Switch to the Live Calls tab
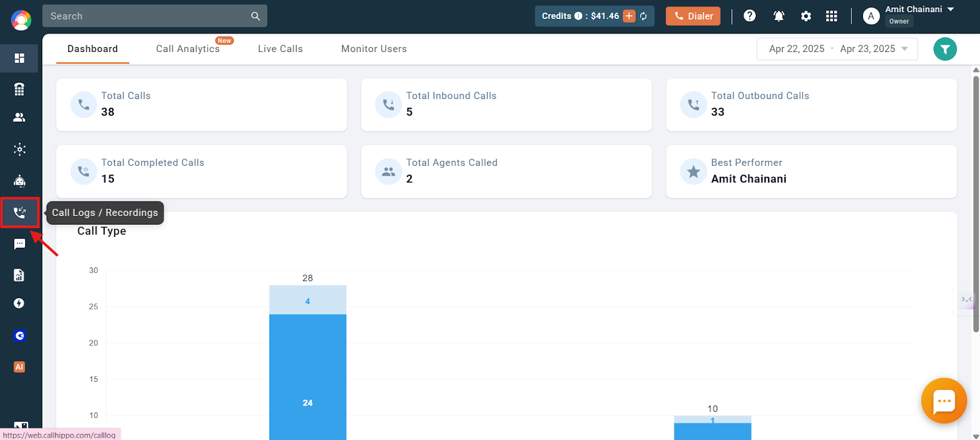Image resolution: width=980 pixels, height=440 pixels. click(280, 49)
